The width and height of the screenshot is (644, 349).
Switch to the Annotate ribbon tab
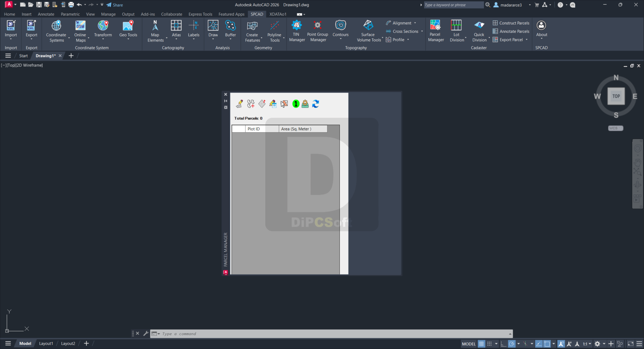46,14
